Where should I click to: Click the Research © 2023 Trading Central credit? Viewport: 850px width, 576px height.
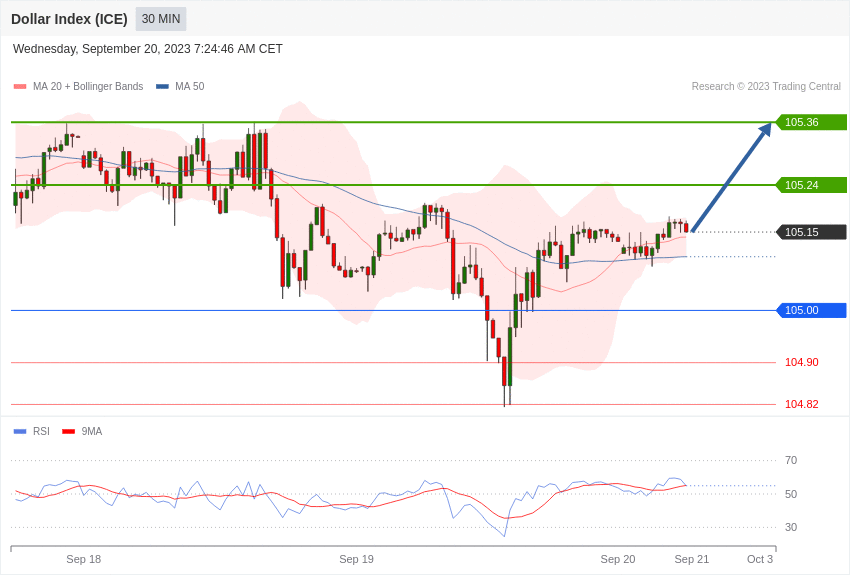tap(766, 86)
